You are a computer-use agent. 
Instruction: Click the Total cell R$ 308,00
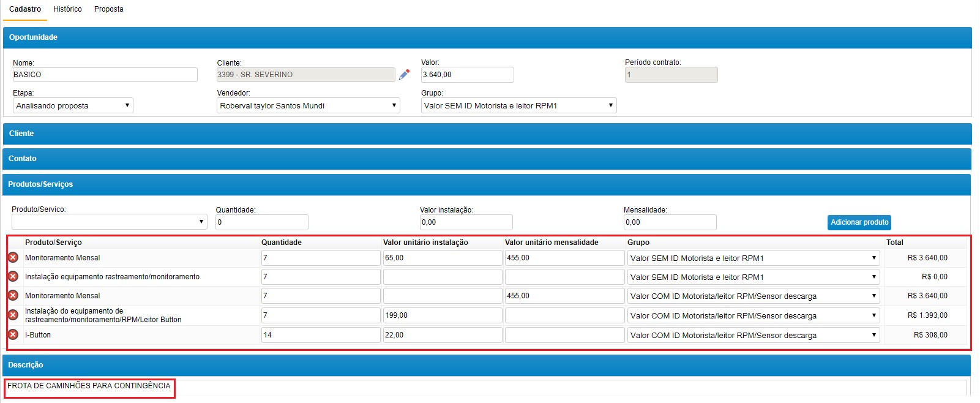point(930,335)
